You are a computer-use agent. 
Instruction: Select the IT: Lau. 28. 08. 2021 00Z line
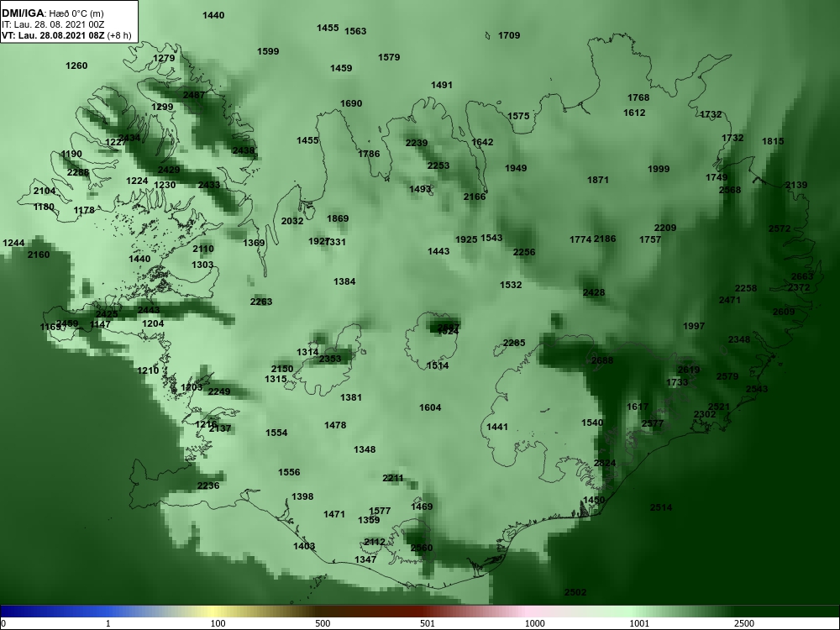pos(52,24)
